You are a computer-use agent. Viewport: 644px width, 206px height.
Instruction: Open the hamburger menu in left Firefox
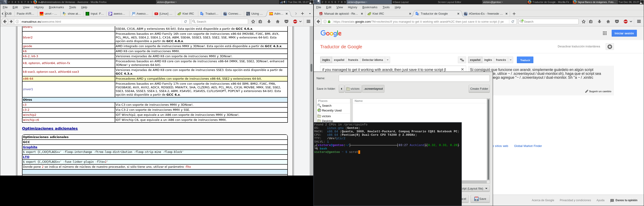(308, 22)
